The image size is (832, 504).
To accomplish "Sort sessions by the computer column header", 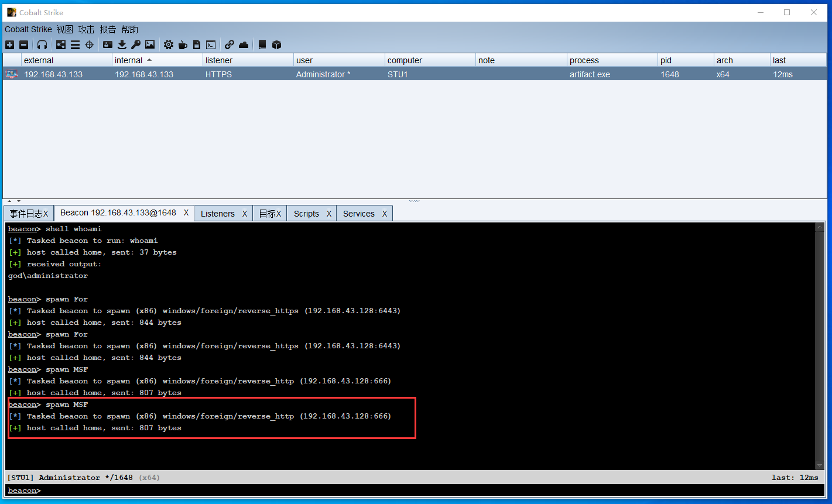I will pyautogui.click(x=430, y=60).
